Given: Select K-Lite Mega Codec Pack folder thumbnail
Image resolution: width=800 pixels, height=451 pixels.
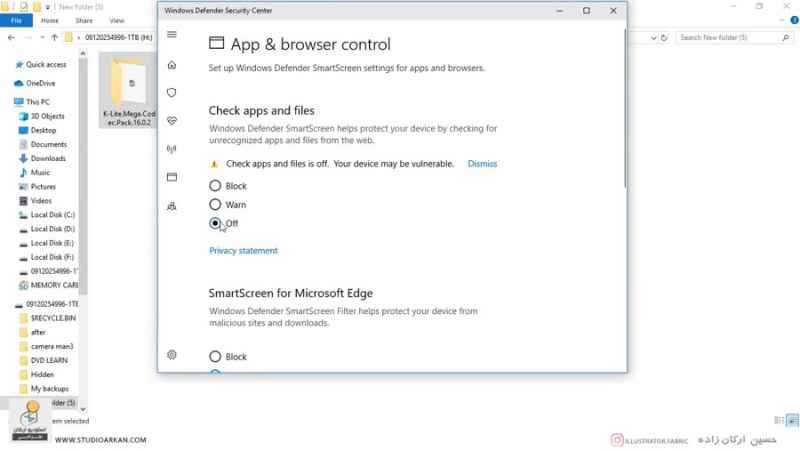Looking at the screenshot, I should click(x=128, y=91).
